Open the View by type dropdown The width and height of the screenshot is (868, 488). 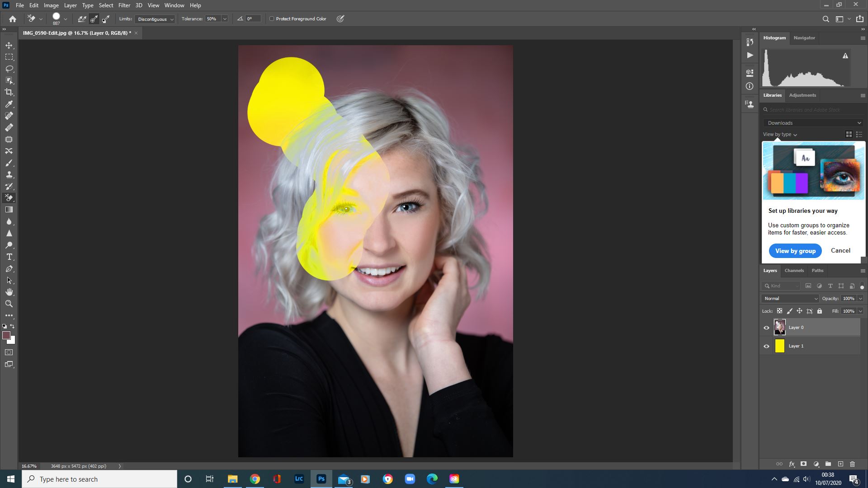778,134
